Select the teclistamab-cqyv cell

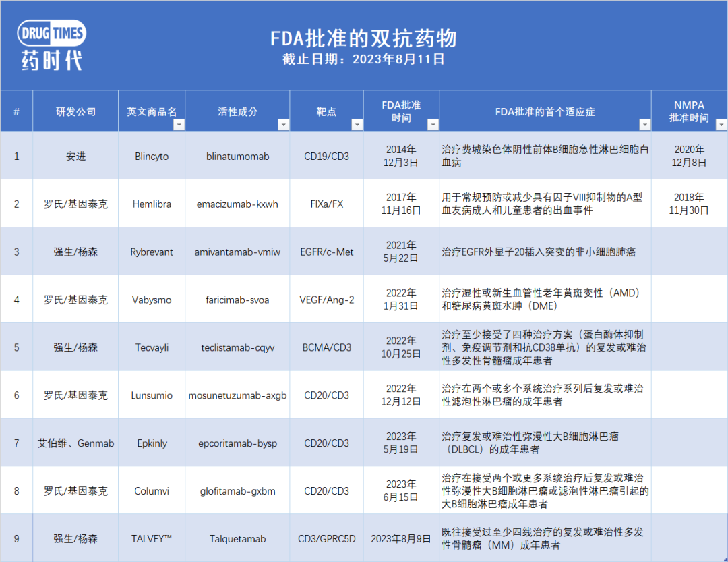238,347
